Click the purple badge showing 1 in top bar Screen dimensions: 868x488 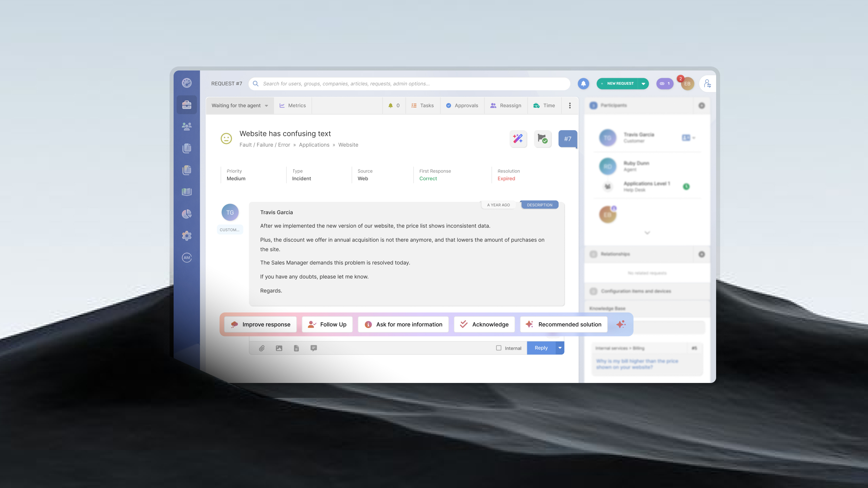665,84
